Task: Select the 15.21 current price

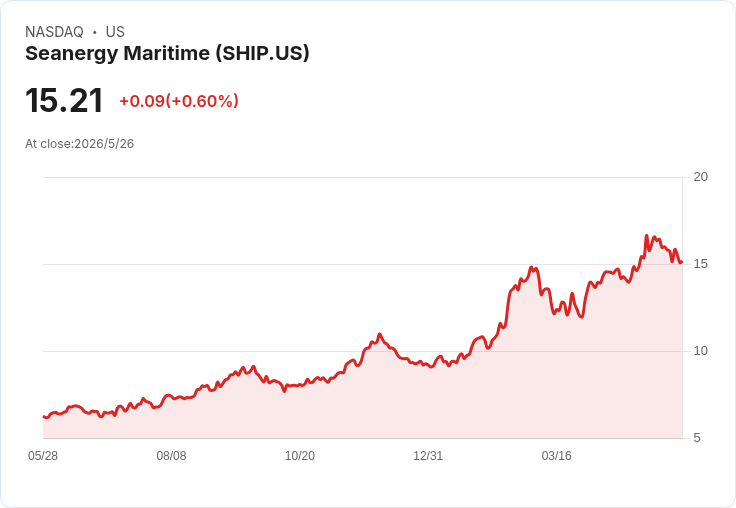Action: 64,100
